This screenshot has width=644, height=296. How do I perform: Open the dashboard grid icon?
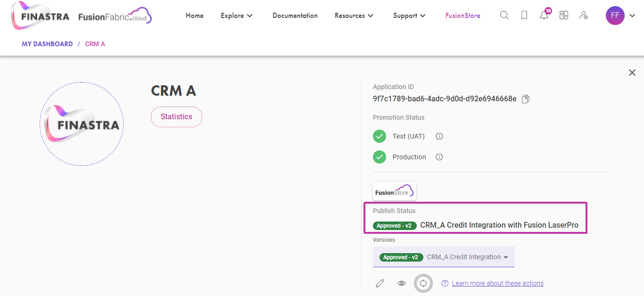(564, 16)
